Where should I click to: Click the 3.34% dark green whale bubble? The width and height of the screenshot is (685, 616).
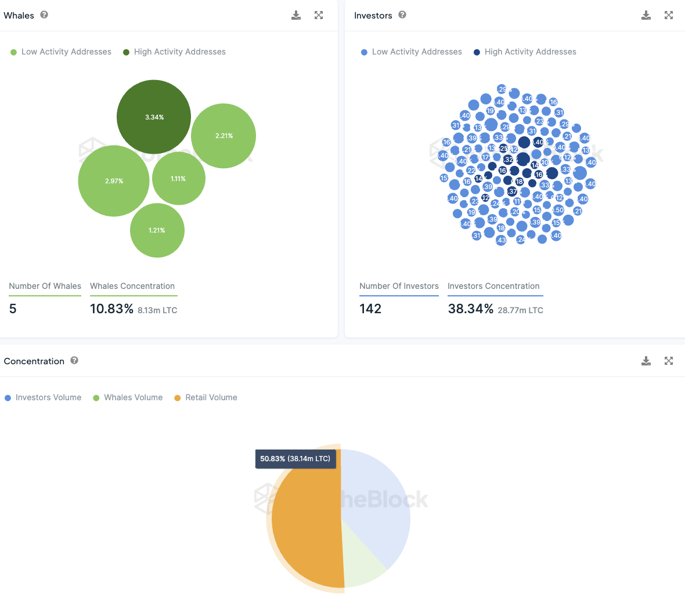[x=154, y=117]
